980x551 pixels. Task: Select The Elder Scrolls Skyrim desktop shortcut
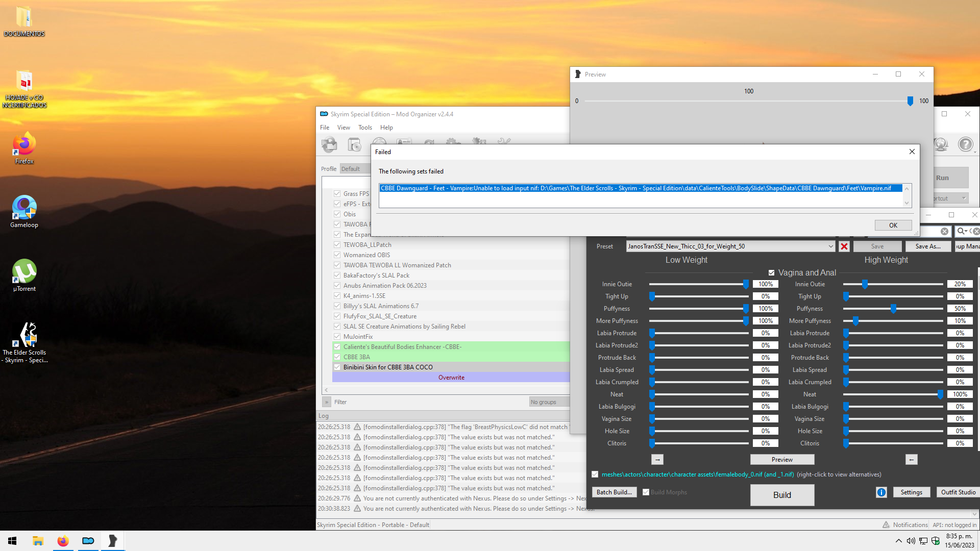tap(24, 343)
